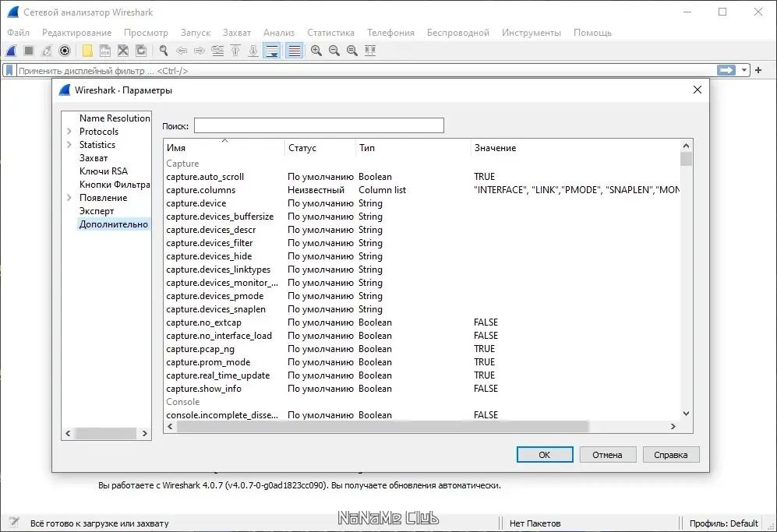
Task: Open the Захват menu
Action: pyautogui.click(x=237, y=33)
